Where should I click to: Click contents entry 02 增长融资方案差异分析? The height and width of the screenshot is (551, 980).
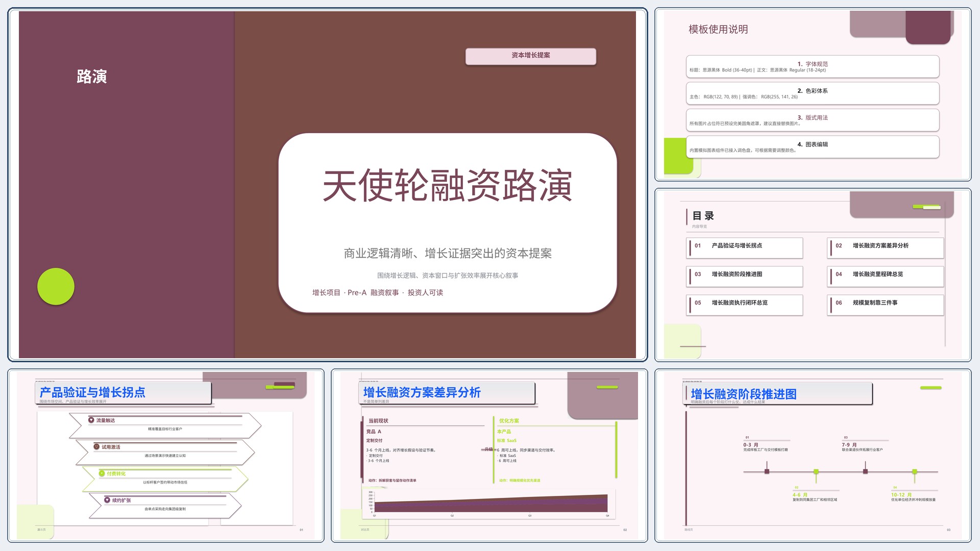pos(886,247)
